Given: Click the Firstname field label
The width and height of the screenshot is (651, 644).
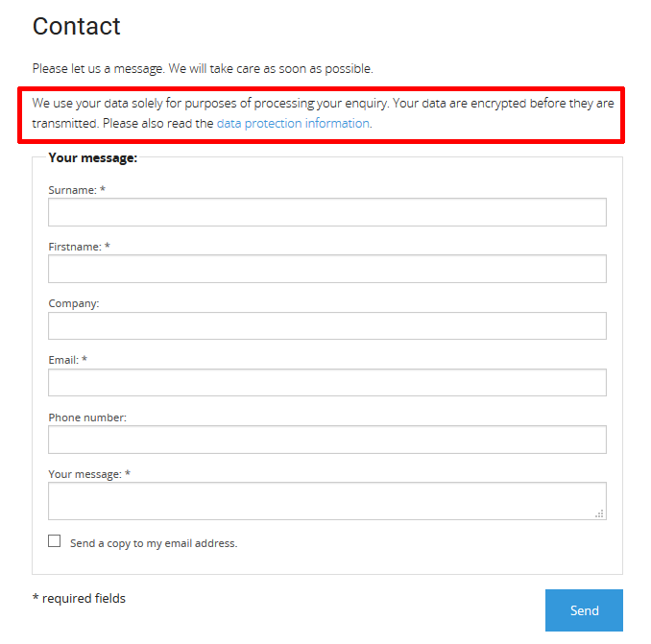Looking at the screenshot, I should click(x=79, y=247).
